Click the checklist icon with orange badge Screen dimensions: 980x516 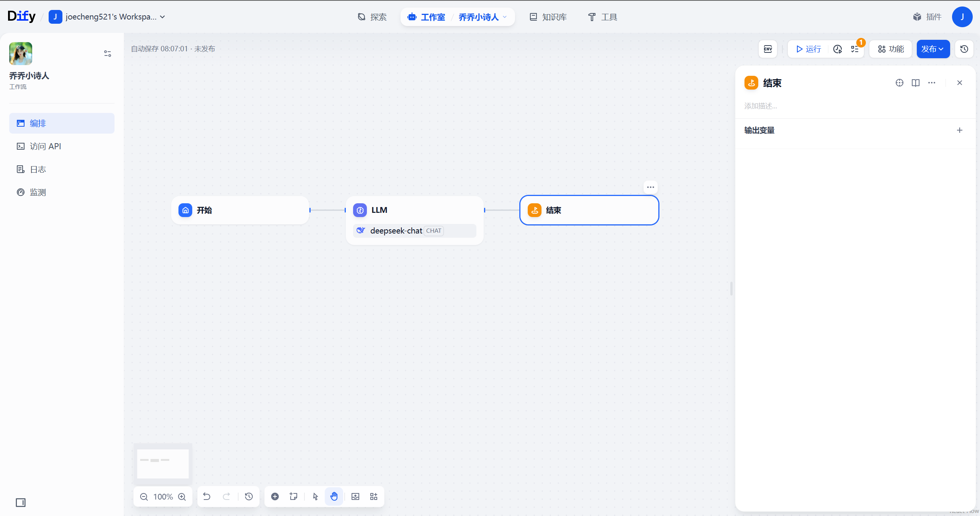coord(855,49)
